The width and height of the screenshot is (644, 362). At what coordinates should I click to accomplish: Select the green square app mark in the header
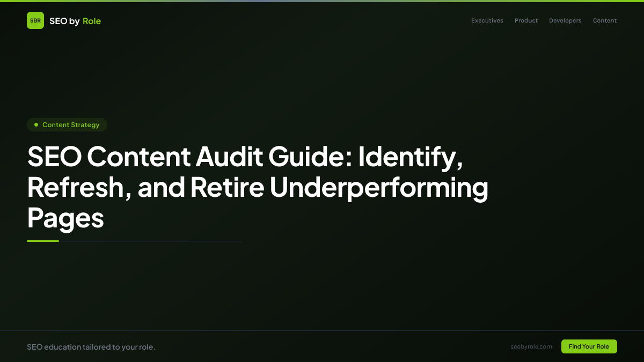(35, 20)
